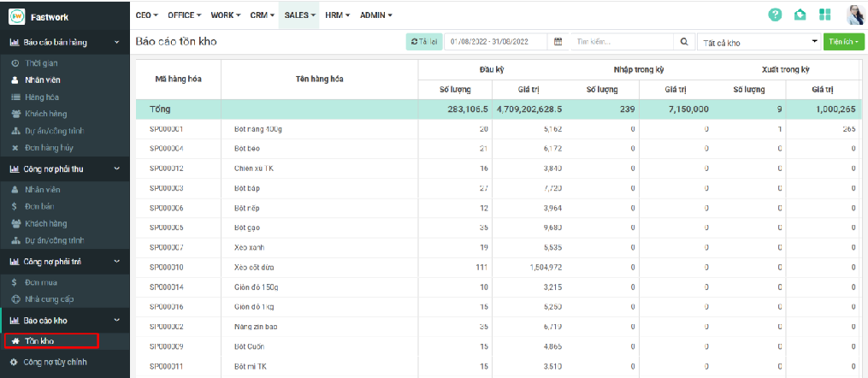Collapse the Công nợ phải thu section
The width and height of the screenshot is (868, 378).
(x=117, y=169)
